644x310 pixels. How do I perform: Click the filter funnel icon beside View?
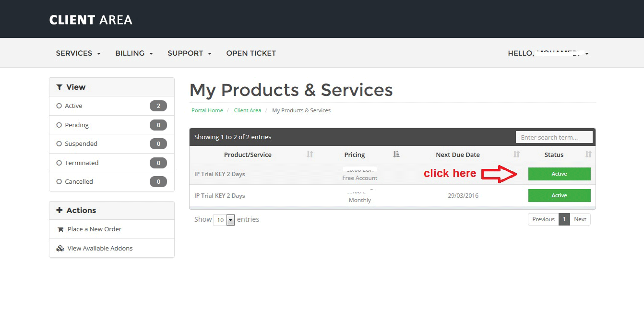60,87
